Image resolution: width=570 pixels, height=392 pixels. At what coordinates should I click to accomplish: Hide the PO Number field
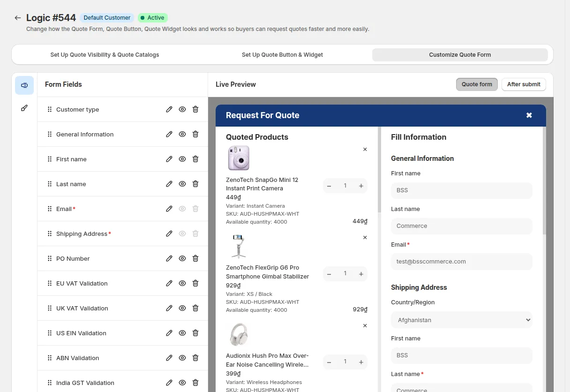182,258
